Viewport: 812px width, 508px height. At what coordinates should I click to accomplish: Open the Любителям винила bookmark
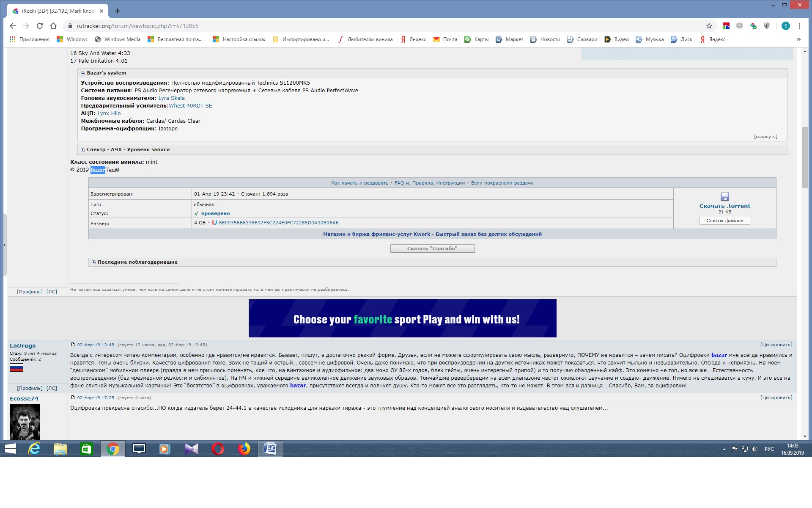[370, 39]
